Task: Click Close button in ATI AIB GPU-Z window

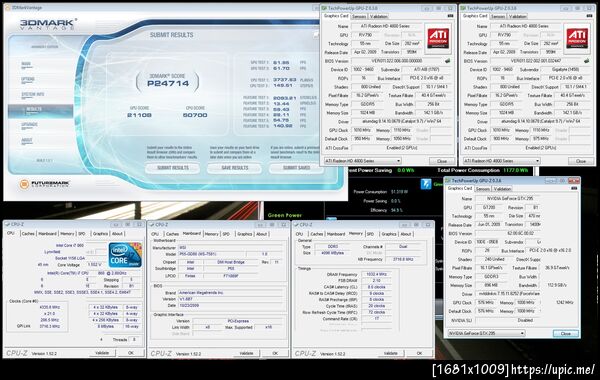Action: (x=442, y=161)
